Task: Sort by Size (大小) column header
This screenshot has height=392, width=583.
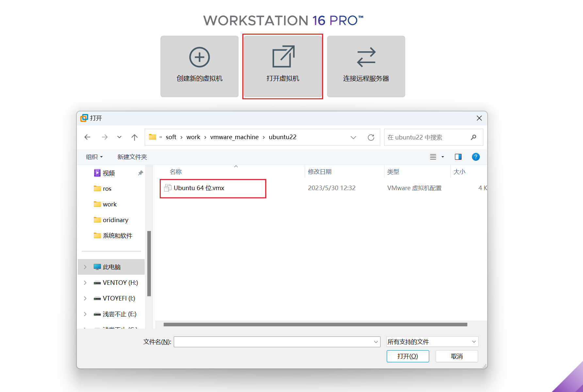Action: pos(460,172)
